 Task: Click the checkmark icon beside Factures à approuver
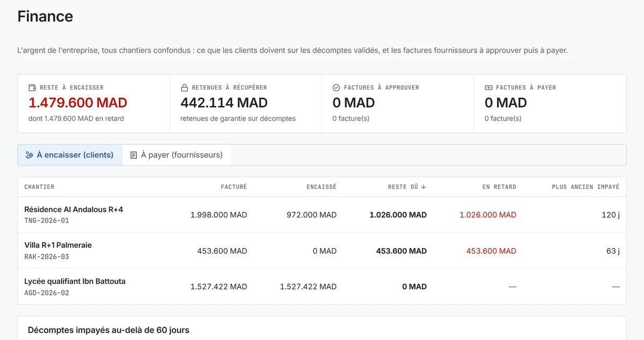336,87
